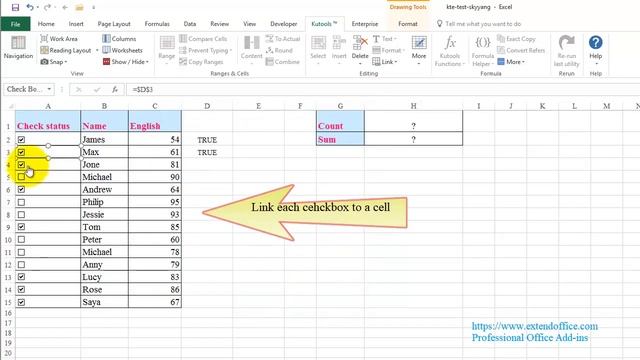
Task: Uncheck the box next to Tom
Action: (x=21, y=227)
